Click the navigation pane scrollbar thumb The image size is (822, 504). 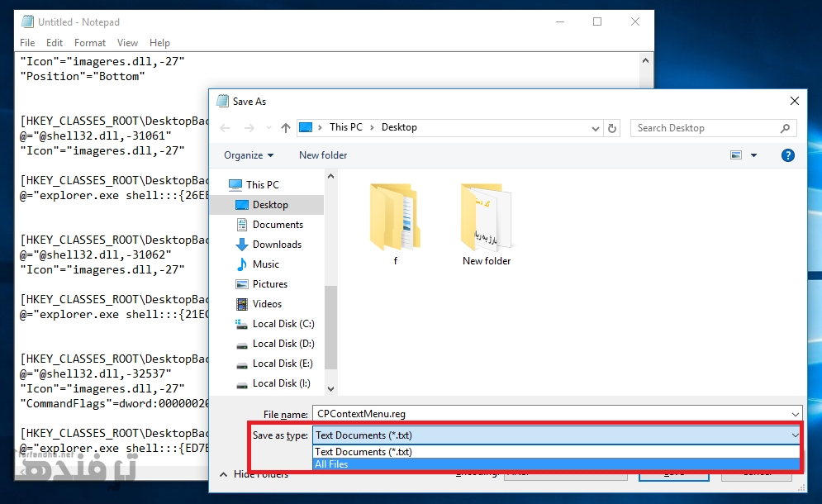[330, 327]
